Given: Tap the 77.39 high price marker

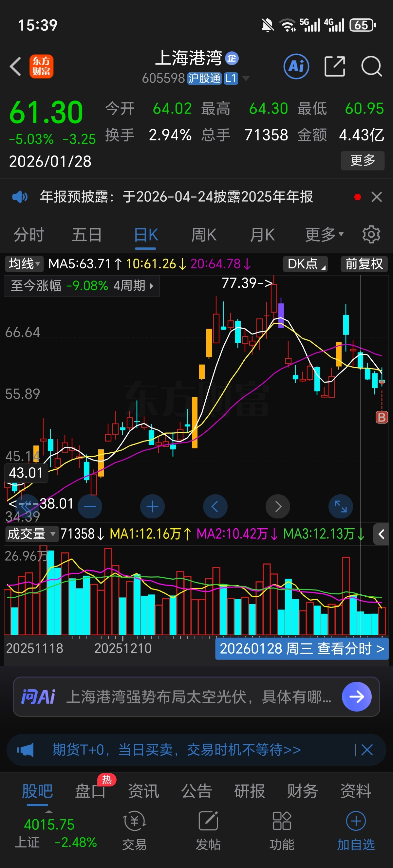Looking at the screenshot, I should 247,283.
